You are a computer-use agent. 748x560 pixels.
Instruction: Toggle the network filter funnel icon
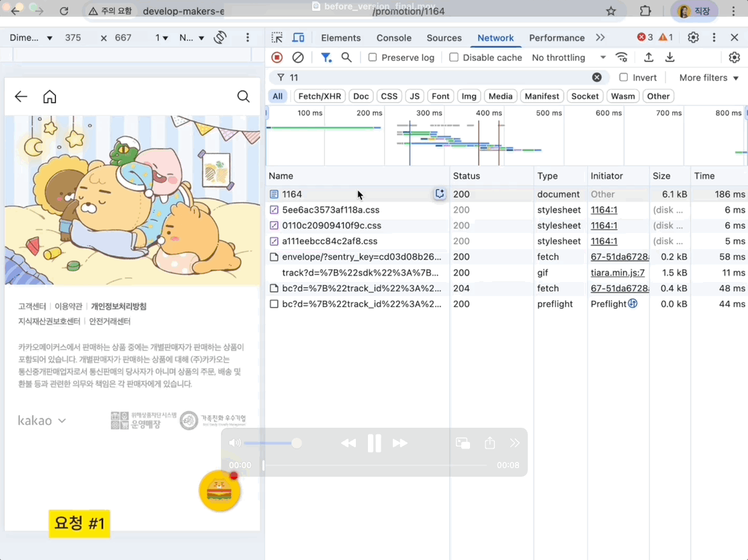(326, 58)
